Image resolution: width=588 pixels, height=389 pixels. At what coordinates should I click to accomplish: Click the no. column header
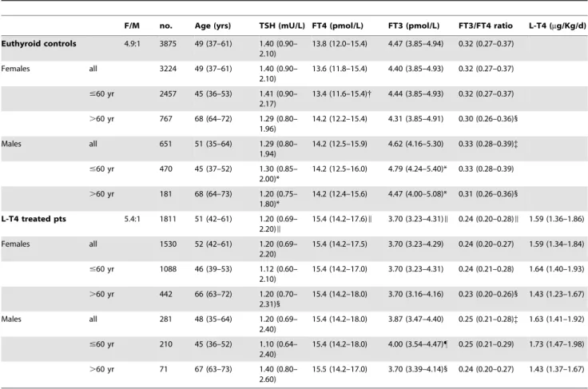[x=166, y=26]
